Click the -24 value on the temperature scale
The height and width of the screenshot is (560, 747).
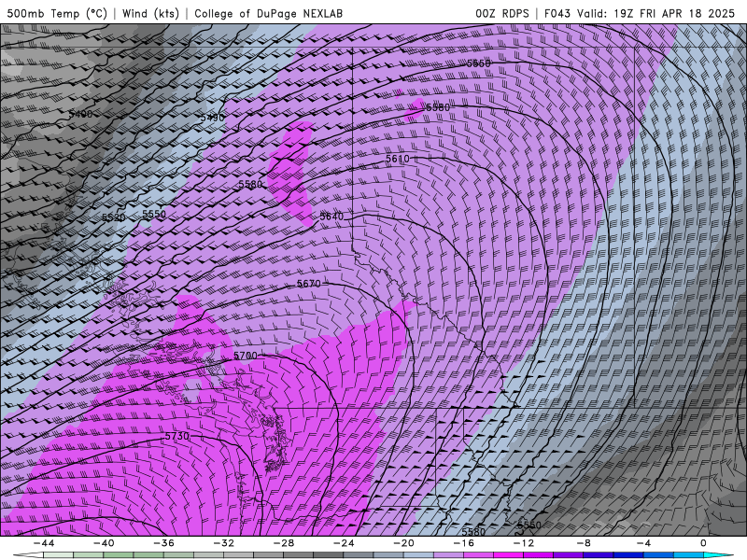[x=344, y=543]
